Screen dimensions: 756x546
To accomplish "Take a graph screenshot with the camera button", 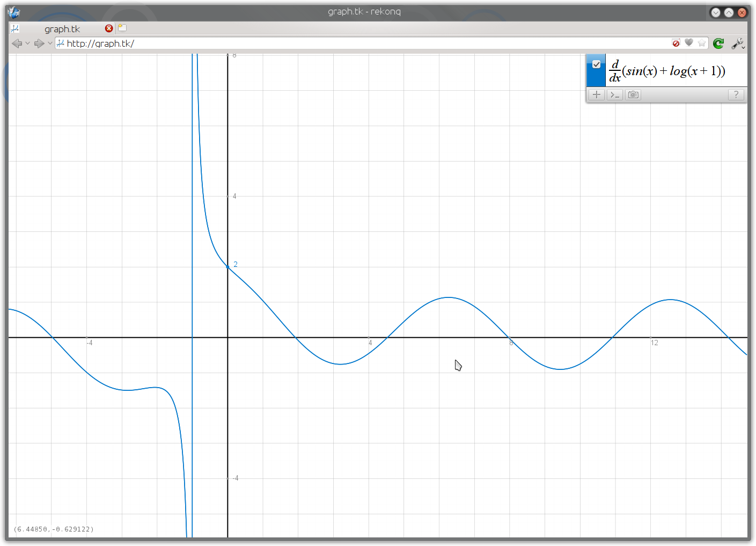I will (633, 95).
